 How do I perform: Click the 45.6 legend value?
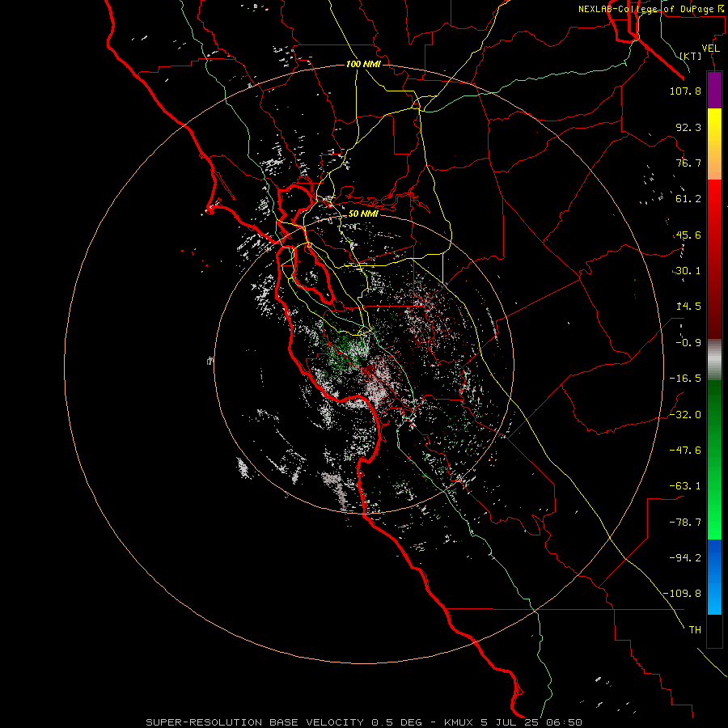pos(688,235)
